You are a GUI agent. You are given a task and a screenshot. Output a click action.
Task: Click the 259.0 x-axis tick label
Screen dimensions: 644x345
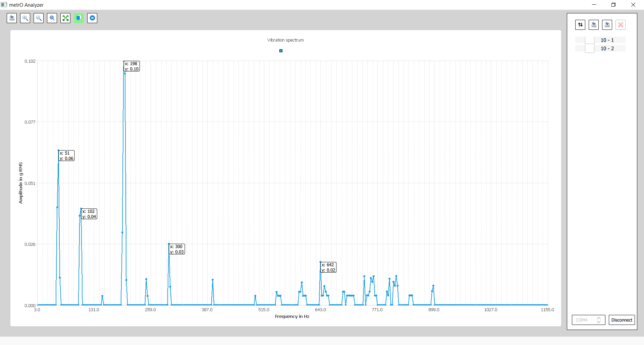[x=150, y=310]
